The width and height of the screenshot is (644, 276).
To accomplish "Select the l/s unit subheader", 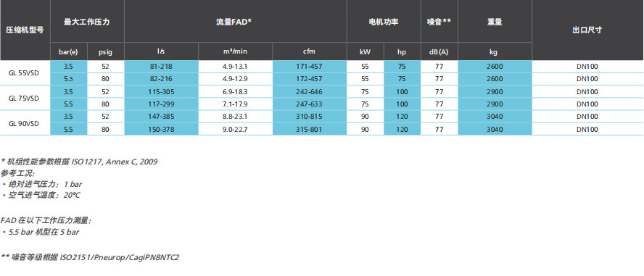I will (162, 51).
